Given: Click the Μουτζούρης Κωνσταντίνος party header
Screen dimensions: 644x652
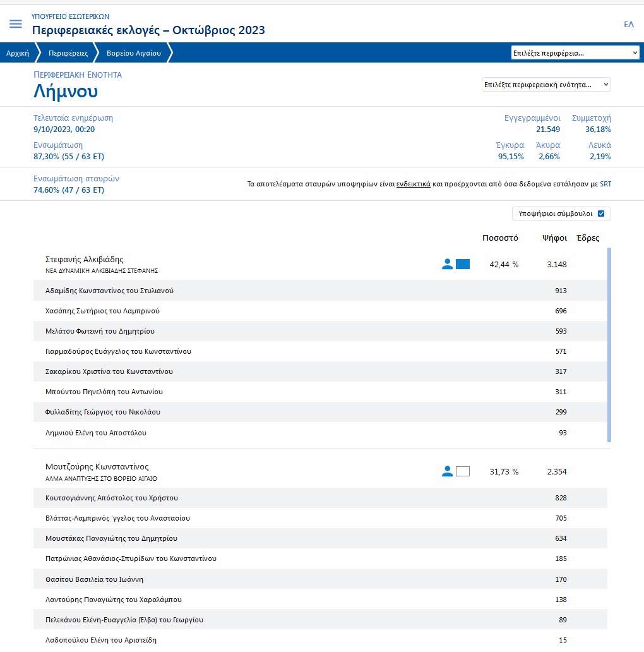Looking at the screenshot, I should click(x=97, y=467).
